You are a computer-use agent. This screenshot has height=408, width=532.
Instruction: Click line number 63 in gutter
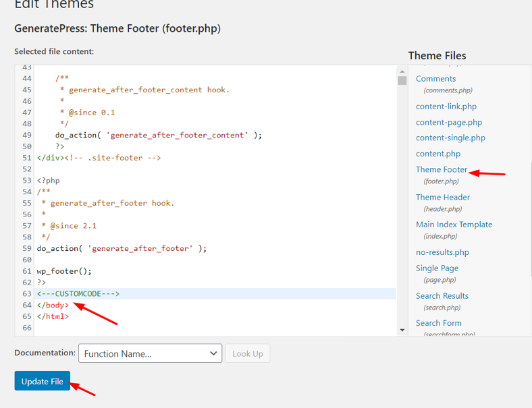pos(27,293)
